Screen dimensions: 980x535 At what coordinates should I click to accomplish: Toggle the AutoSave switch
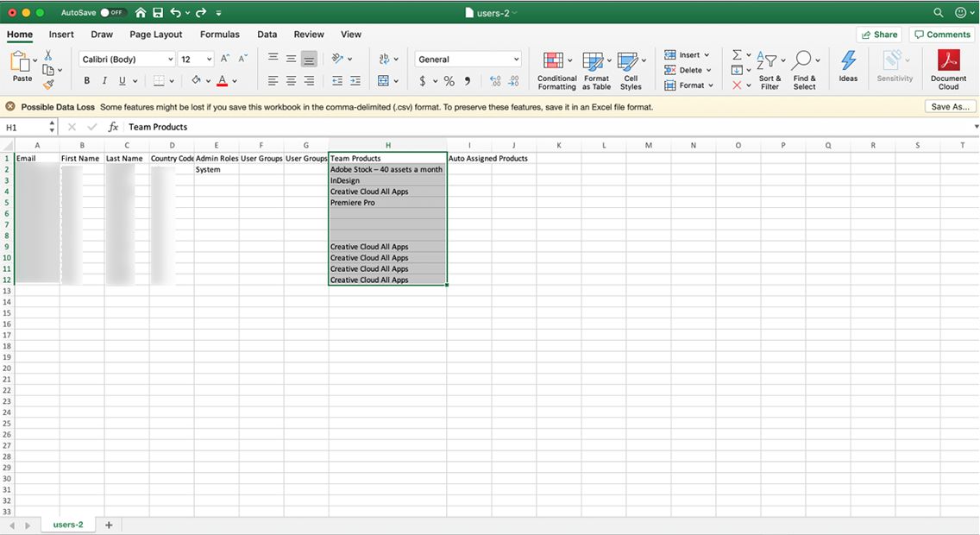[x=113, y=12]
